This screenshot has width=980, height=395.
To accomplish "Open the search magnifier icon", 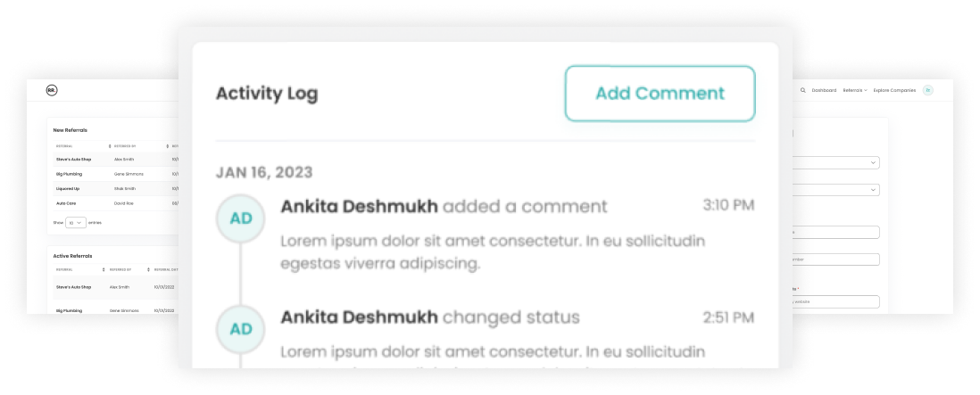I will pyautogui.click(x=803, y=90).
